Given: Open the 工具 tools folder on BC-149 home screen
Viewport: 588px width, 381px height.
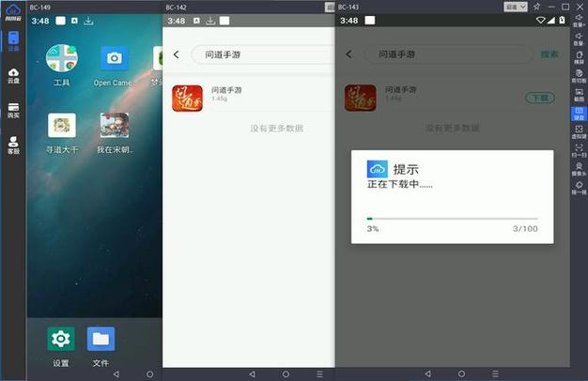Looking at the screenshot, I should (x=61, y=65).
